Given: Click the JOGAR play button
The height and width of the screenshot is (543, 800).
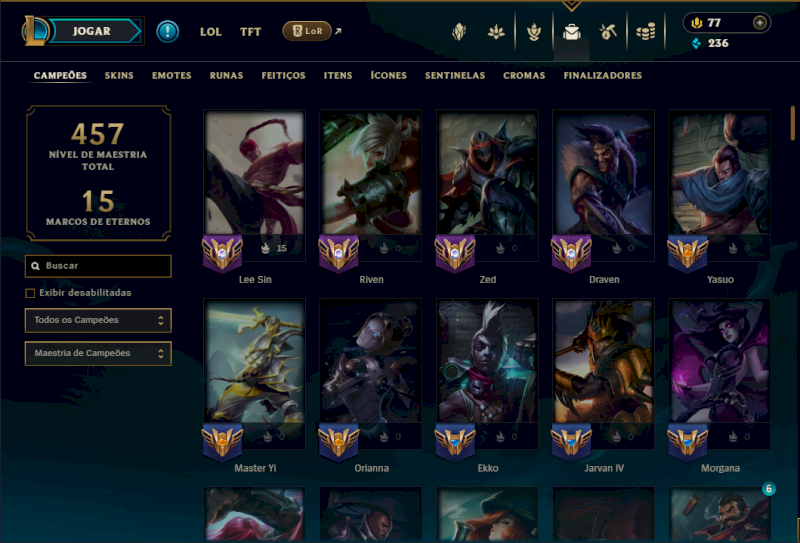Looking at the screenshot, I should click(92, 31).
